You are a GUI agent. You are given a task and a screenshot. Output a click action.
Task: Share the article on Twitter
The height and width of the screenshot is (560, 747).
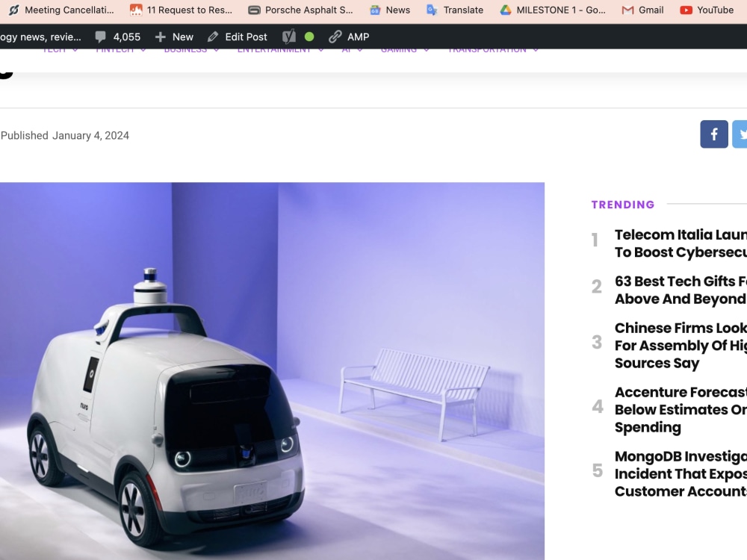(x=740, y=134)
